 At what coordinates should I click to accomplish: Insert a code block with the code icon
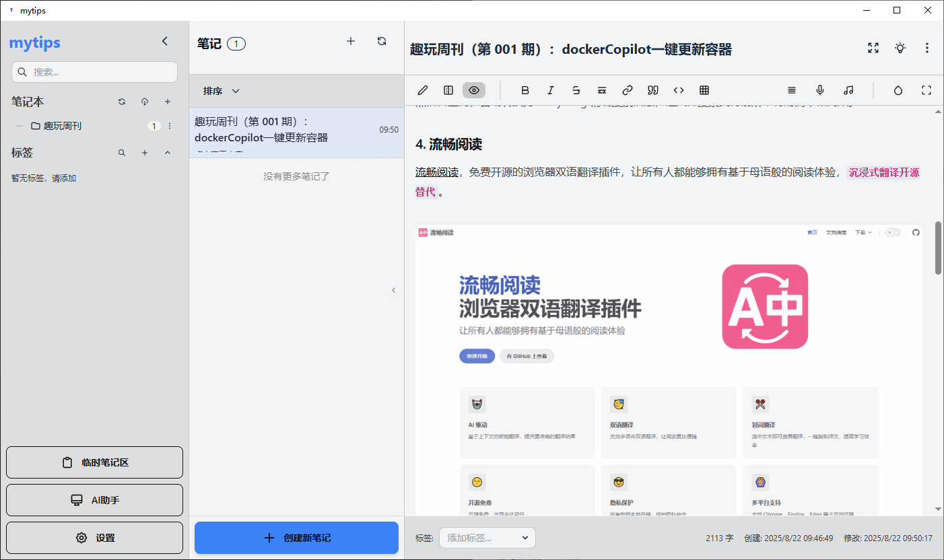pyautogui.click(x=679, y=90)
